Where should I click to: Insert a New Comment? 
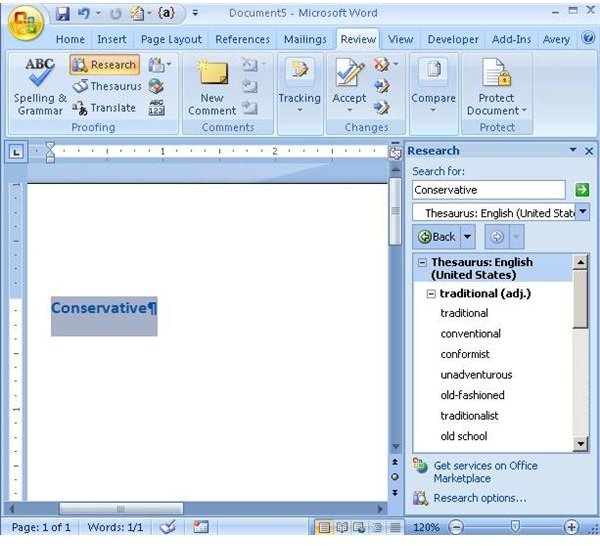212,88
